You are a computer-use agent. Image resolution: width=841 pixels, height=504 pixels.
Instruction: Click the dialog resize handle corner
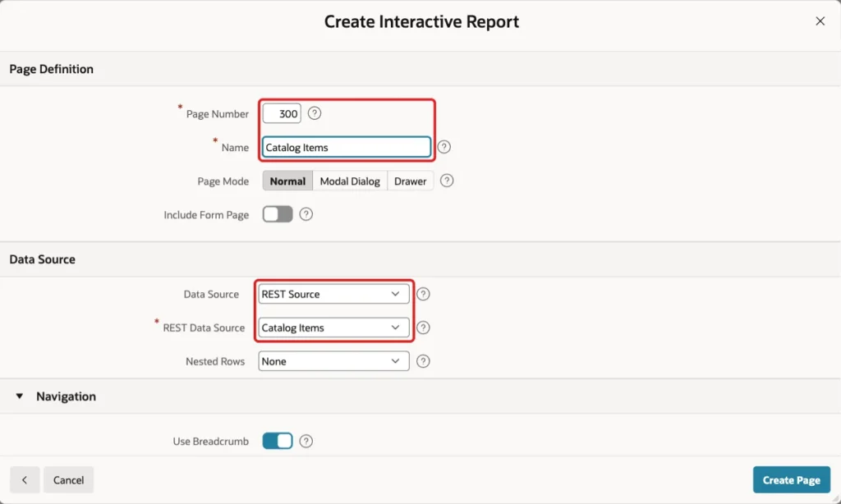pyautogui.click(x=835, y=498)
